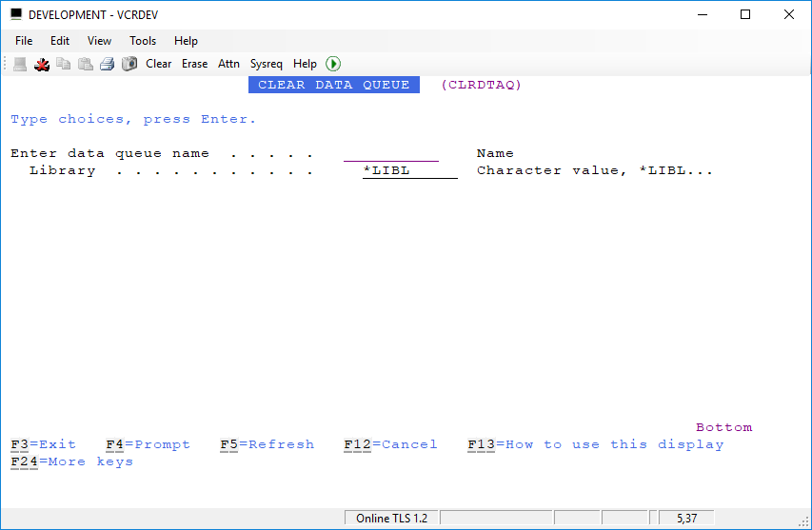The image size is (812, 530).
Task: Click F13=How to use this display
Action: pyautogui.click(x=596, y=444)
